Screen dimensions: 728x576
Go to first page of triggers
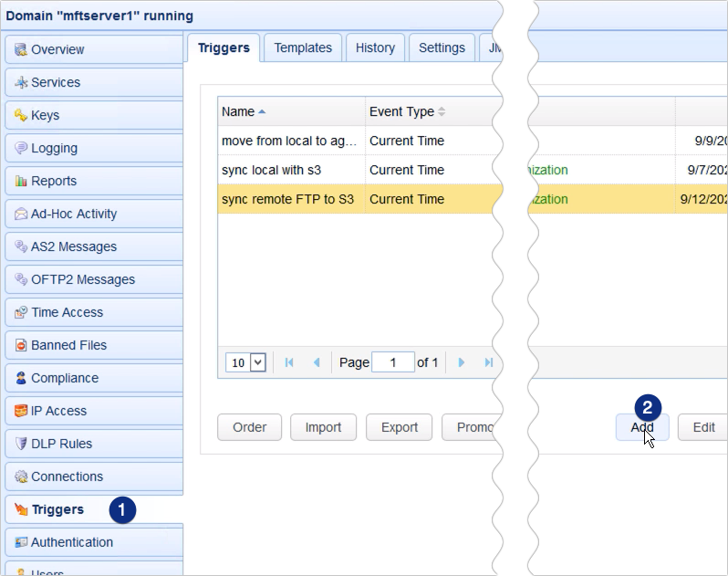point(289,362)
